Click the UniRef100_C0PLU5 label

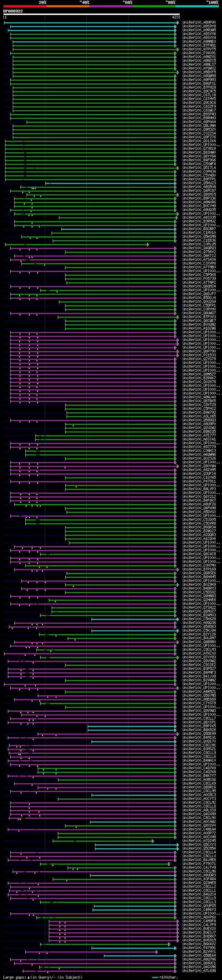[199, 244]
